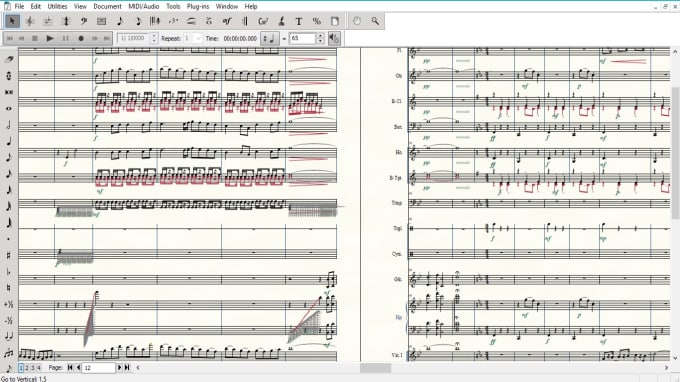The height and width of the screenshot is (382, 680).
Task: Open the tempo note duration dropdown
Action: pyautogui.click(x=269, y=38)
